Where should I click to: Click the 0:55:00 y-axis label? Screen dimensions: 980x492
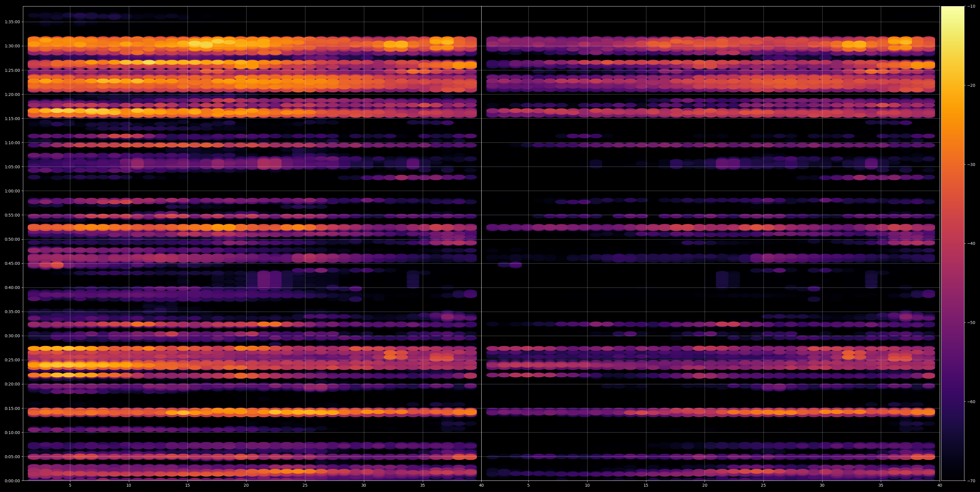[12, 215]
